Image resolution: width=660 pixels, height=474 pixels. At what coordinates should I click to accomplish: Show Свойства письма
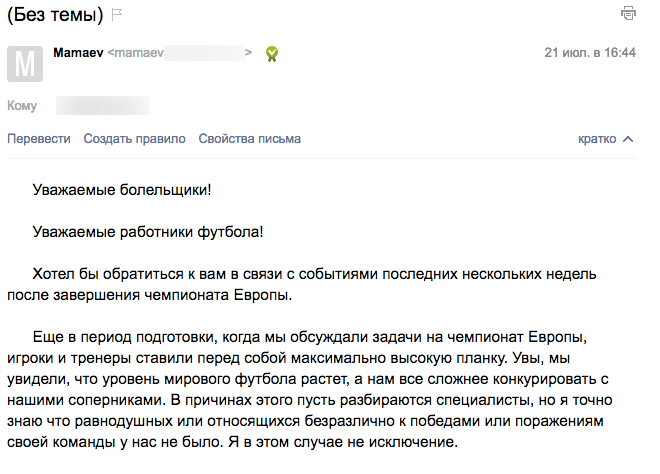click(x=250, y=138)
